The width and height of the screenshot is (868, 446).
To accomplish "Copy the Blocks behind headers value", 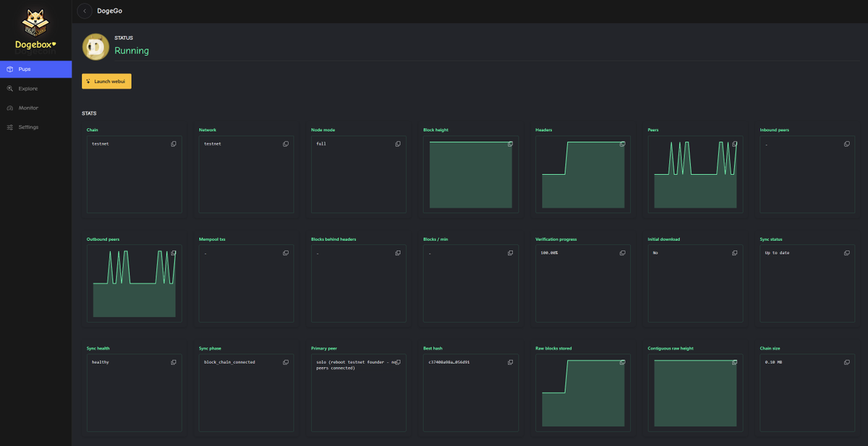I will 398,253.
